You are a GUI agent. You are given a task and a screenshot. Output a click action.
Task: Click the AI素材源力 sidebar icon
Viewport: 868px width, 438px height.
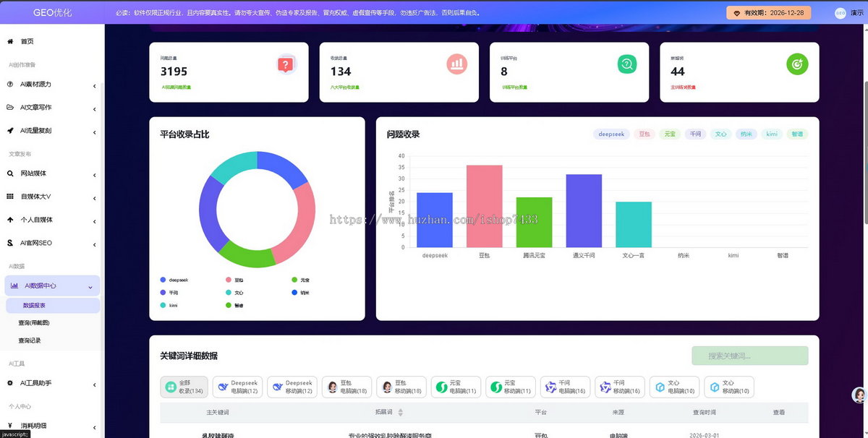click(x=10, y=85)
